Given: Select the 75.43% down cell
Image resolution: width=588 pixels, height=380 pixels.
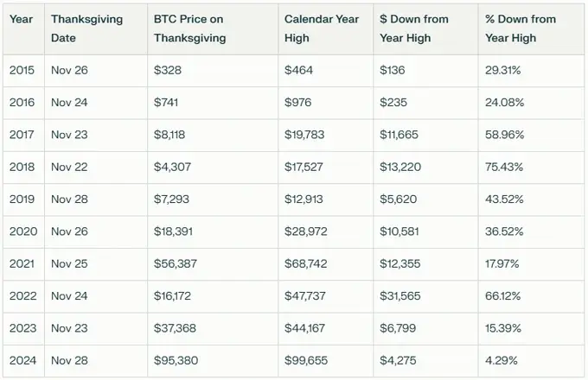Looking at the screenshot, I should (x=503, y=168).
